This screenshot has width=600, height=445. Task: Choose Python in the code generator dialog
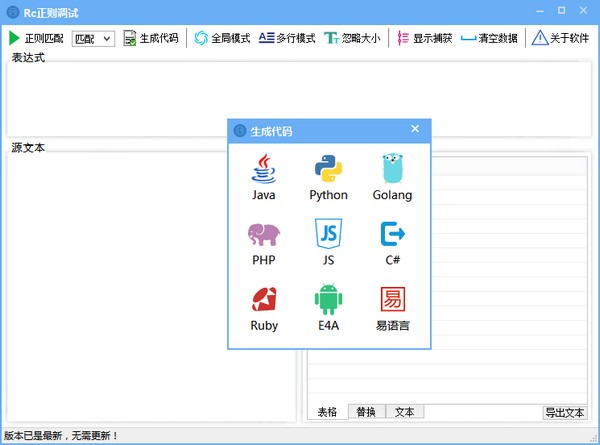(328, 169)
